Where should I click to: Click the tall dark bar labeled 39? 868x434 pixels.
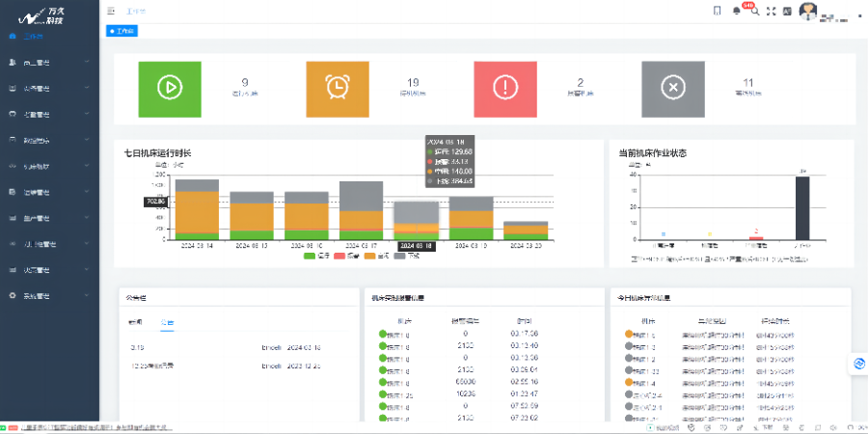(x=802, y=208)
